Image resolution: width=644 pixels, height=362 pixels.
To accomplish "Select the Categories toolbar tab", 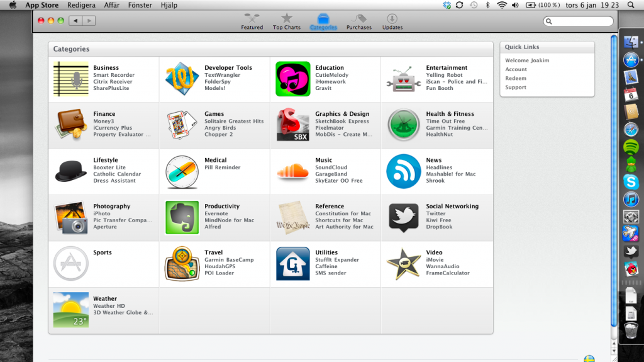I will [x=323, y=22].
